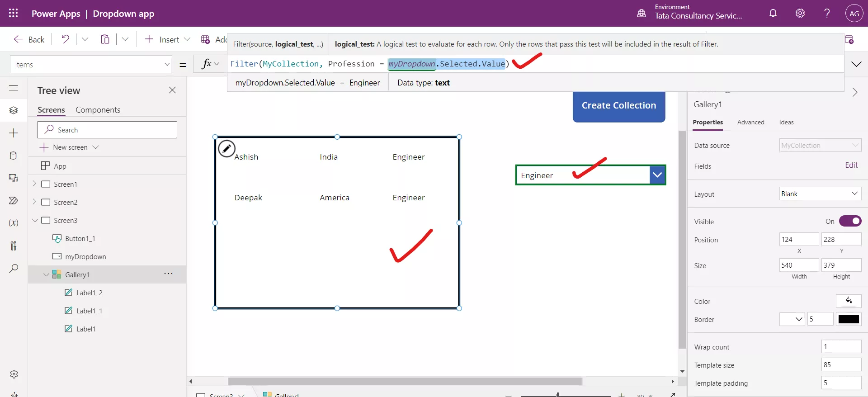Switch to the Properties tab
Image resolution: width=868 pixels, height=397 pixels.
coord(708,122)
